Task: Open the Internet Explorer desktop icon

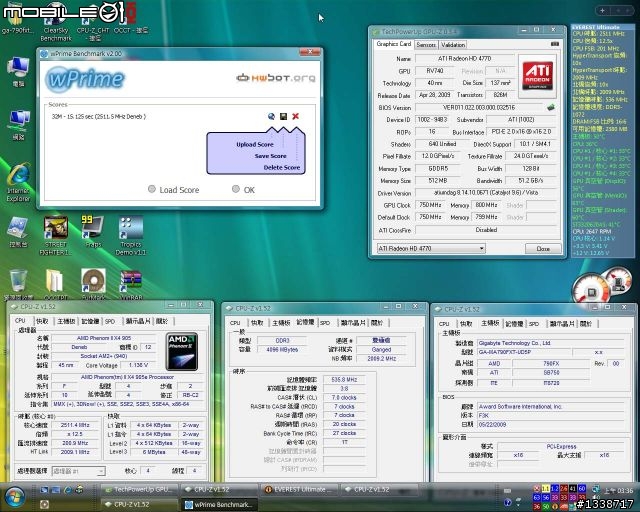Action: pos(18,182)
